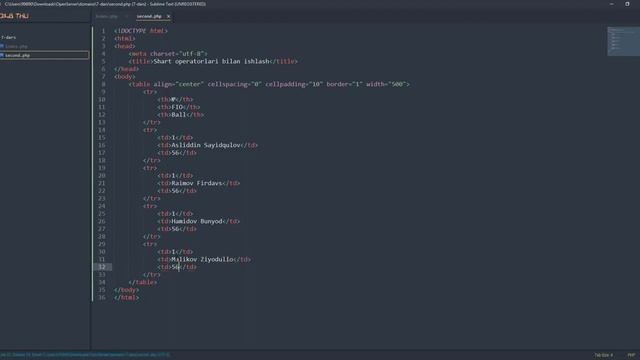Viewport: 640px width, 360px height.
Task: Click the closing head tag on line 6
Action: (127, 69)
